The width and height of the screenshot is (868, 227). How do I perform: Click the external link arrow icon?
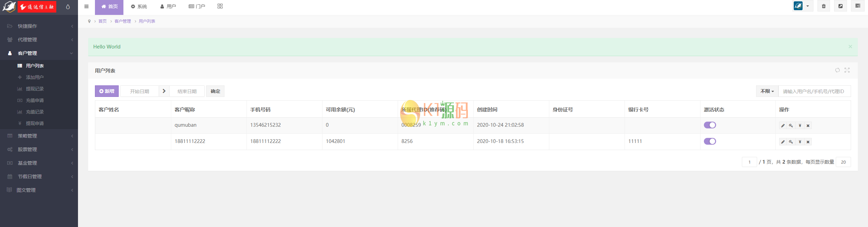[841, 6]
